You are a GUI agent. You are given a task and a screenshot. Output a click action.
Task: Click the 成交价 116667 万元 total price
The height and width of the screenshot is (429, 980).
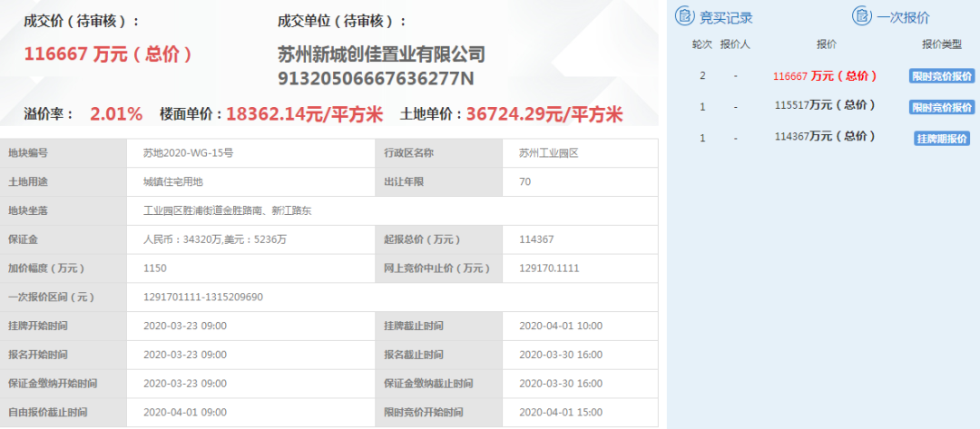point(108,54)
